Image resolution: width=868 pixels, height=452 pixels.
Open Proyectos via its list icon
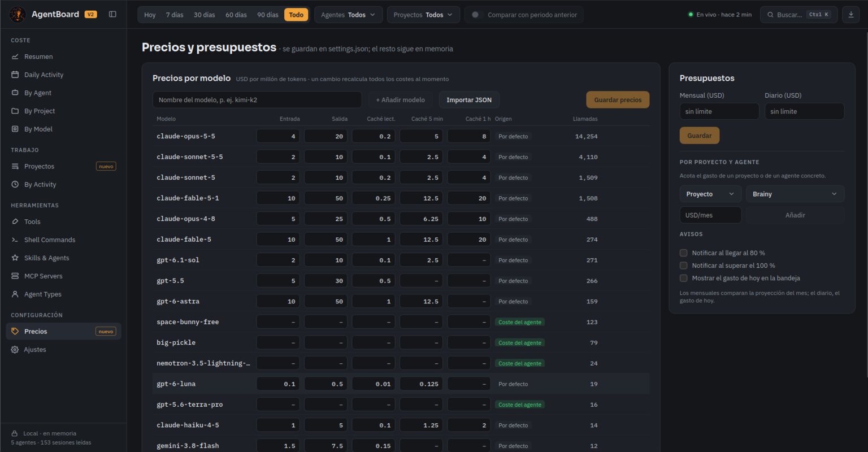[15, 166]
